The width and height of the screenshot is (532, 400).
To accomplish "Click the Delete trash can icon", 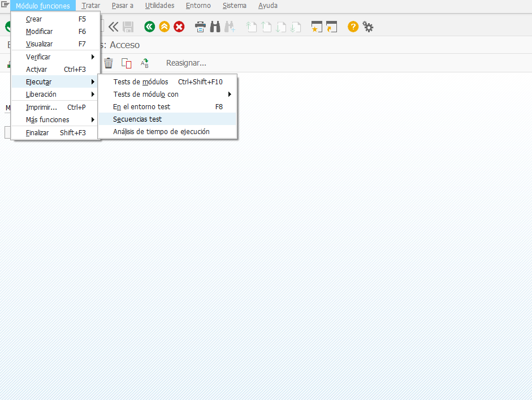I will coord(108,63).
